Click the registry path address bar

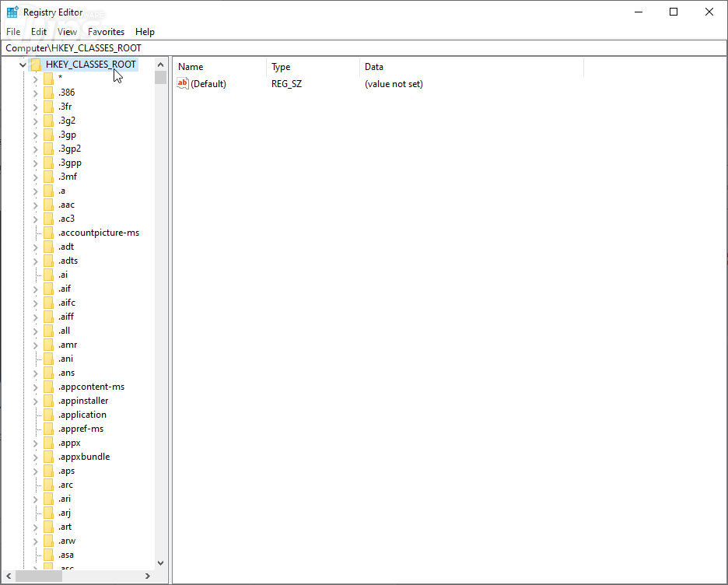pyautogui.click(x=364, y=48)
